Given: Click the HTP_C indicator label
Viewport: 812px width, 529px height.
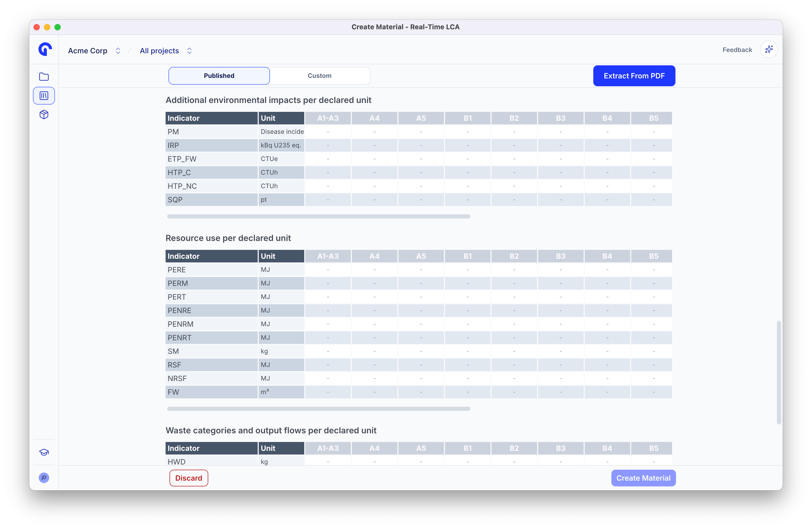Looking at the screenshot, I should click(179, 173).
